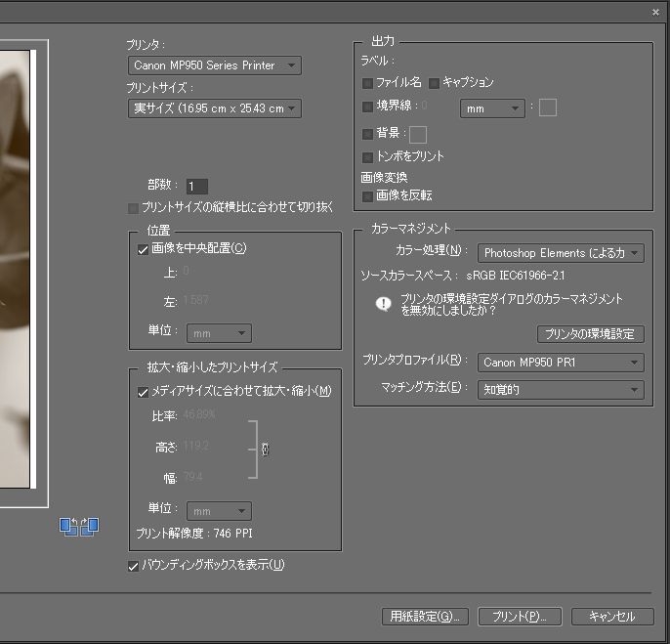Toggle メディアサイズに合わせて拡大・縮小 checkbox
Image resolution: width=670 pixels, height=644 pixels.
click(143, 391)
